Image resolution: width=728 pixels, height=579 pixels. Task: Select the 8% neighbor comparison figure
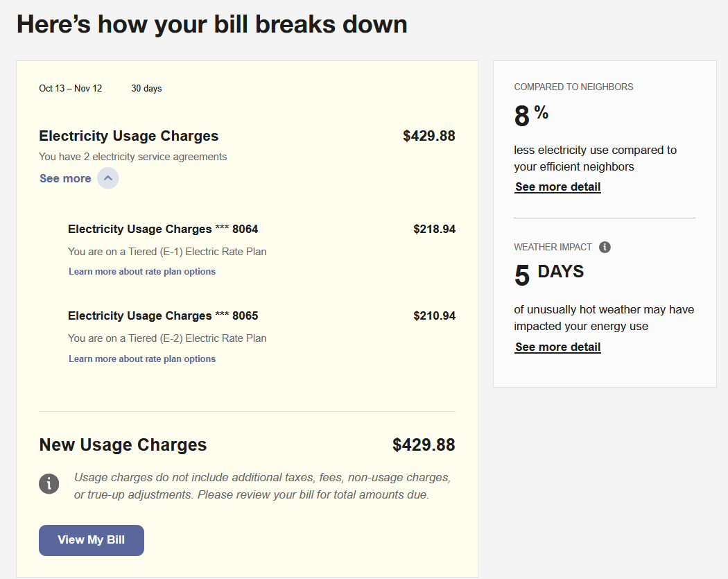pos(531,116)
